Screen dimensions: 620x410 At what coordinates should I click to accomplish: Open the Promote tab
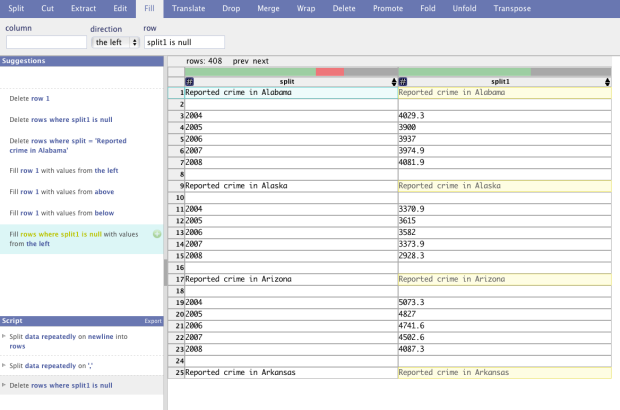pos(388,8)
